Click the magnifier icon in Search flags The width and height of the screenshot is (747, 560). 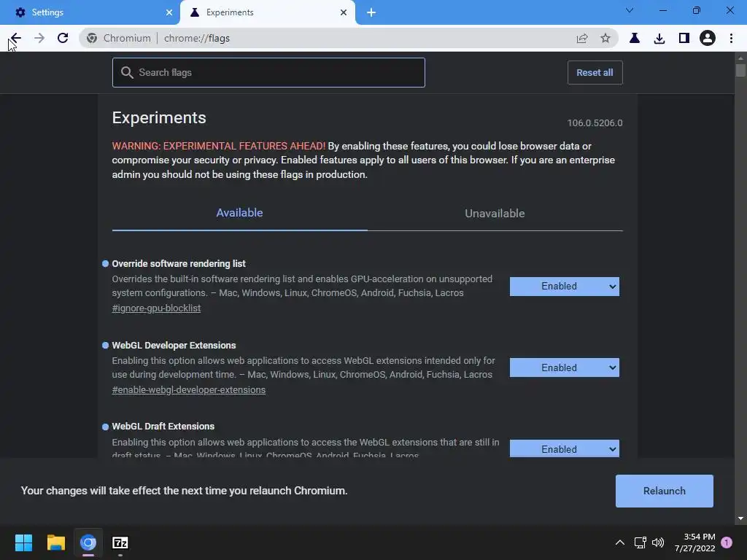(x=127, y=72)
